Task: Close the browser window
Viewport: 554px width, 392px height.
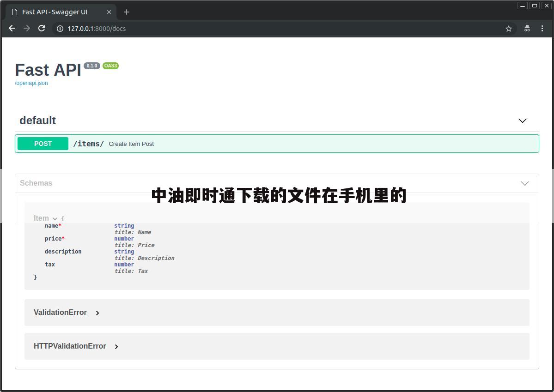Action: (547, 6)
